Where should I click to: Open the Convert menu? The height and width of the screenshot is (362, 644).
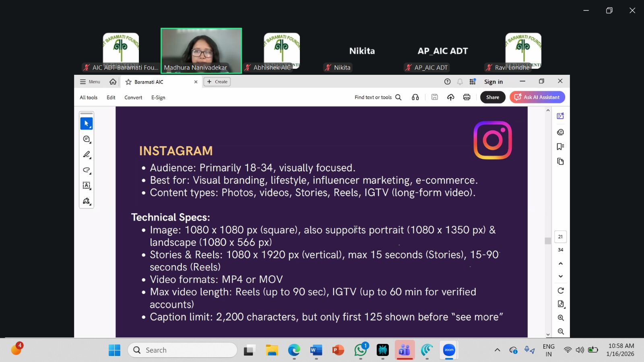click(x=133, y=98)
